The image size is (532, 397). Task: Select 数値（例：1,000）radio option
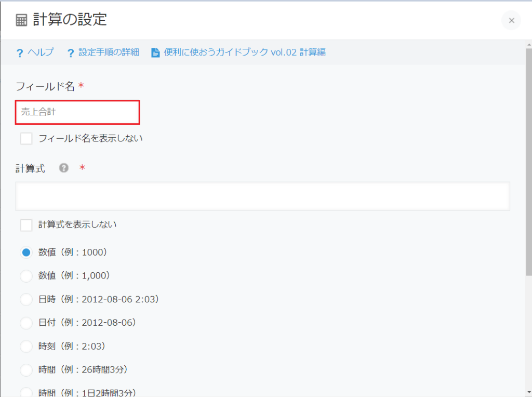point(26,276)
